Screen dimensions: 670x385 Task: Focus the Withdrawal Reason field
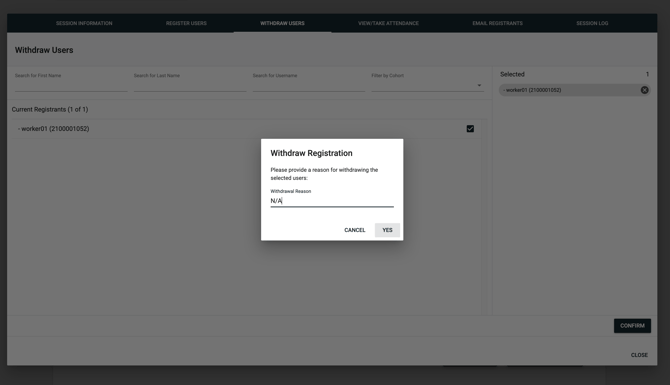click(332, 201)
